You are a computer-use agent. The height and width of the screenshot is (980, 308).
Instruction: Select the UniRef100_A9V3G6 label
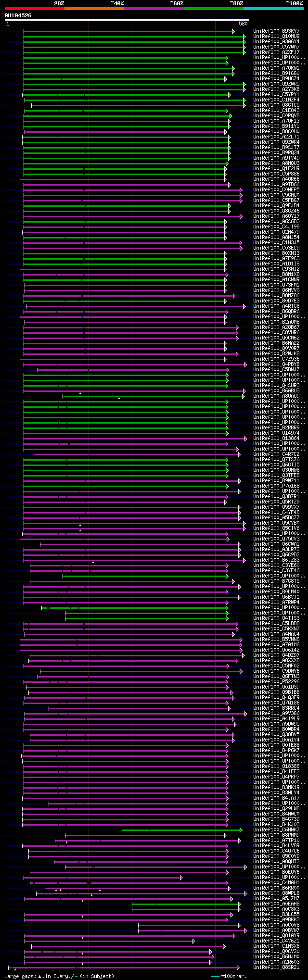[276, 713]
